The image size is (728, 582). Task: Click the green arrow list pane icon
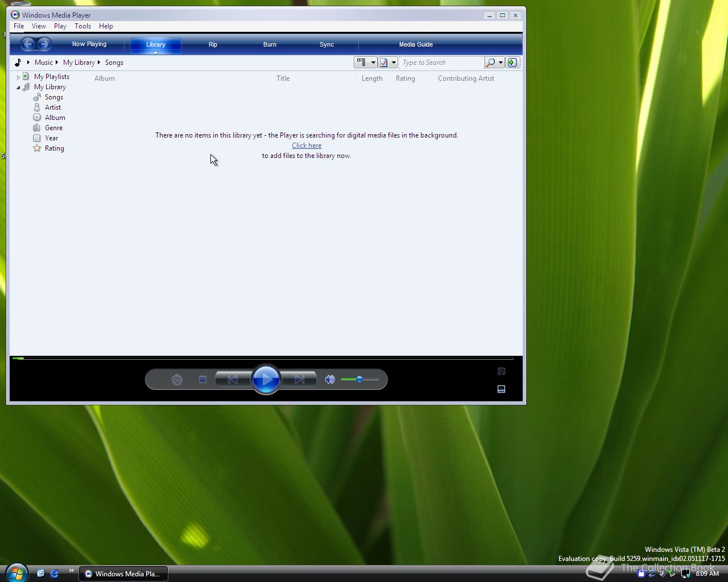[x=512, y=63]
